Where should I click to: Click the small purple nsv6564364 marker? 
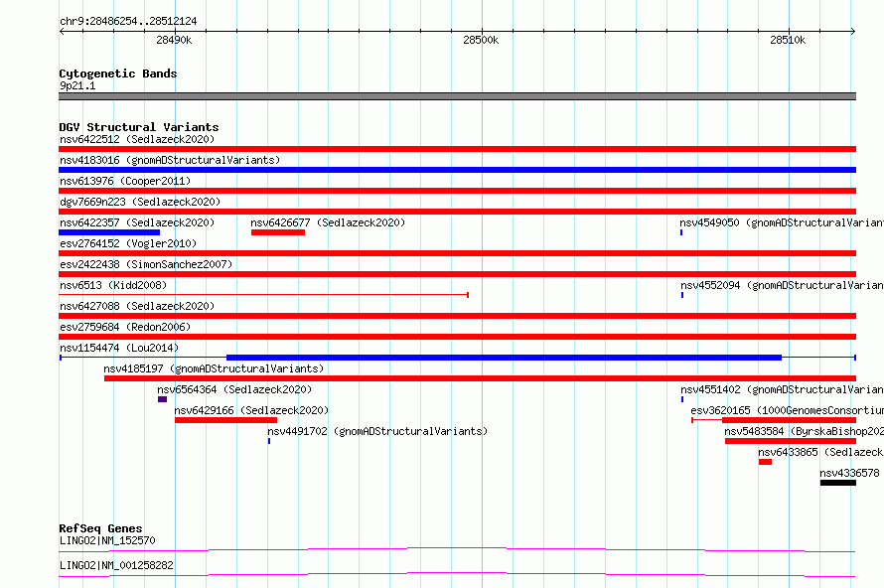pyautogui.click(x=162, y=399)
